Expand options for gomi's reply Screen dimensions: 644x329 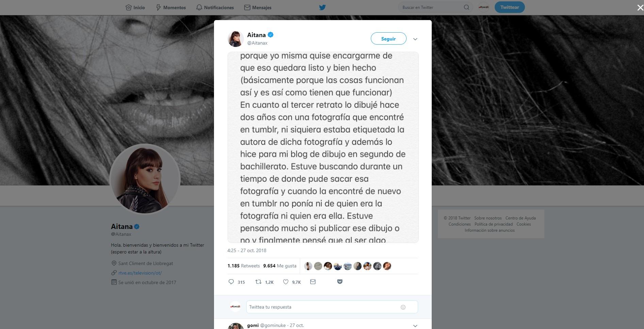[415, 326]
